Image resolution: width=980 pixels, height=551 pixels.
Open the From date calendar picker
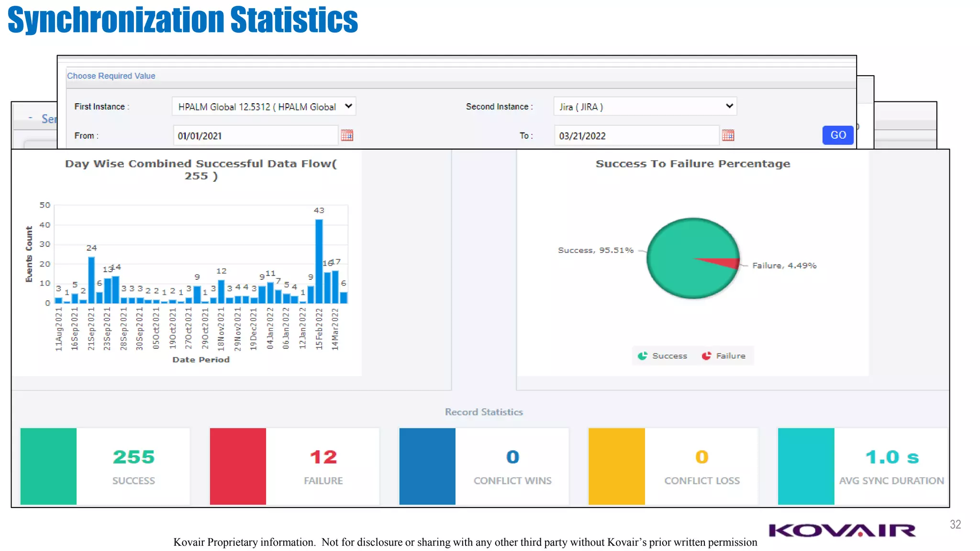tap(347, 135)
